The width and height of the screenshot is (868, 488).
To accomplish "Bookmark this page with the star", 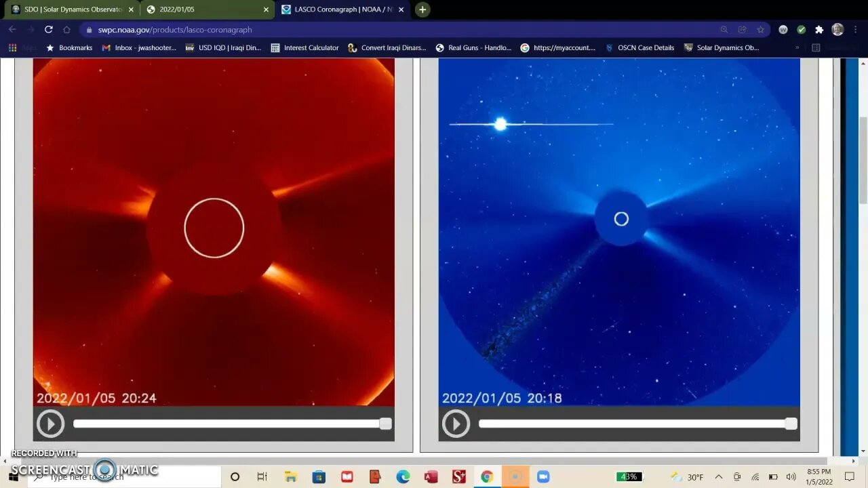I will point(760,30).
